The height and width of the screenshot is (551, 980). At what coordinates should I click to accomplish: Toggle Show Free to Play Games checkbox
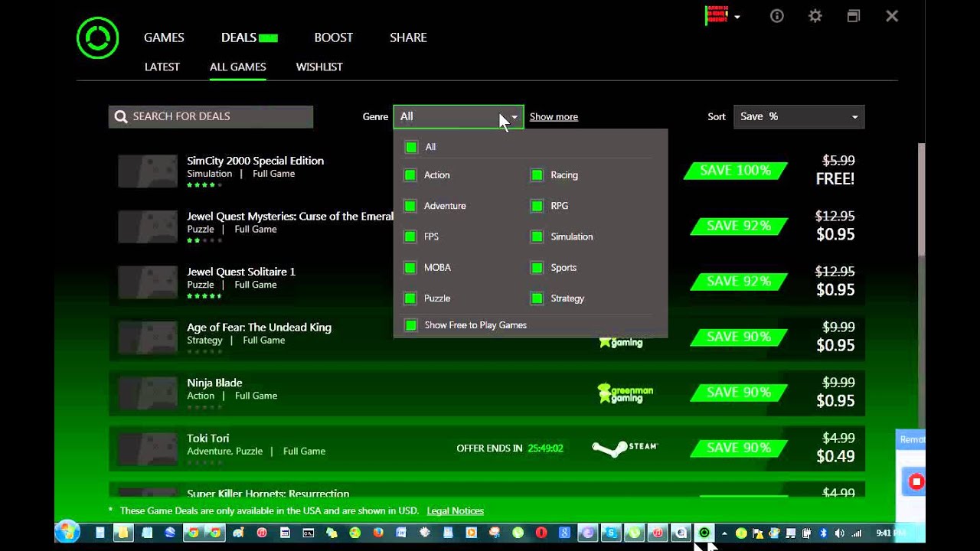[x=411, y=325]
